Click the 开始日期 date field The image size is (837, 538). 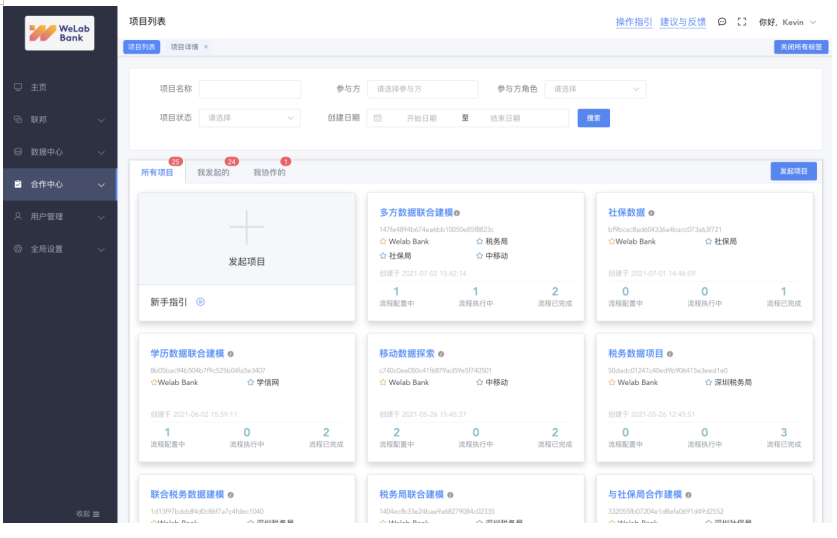click(421, 118)
